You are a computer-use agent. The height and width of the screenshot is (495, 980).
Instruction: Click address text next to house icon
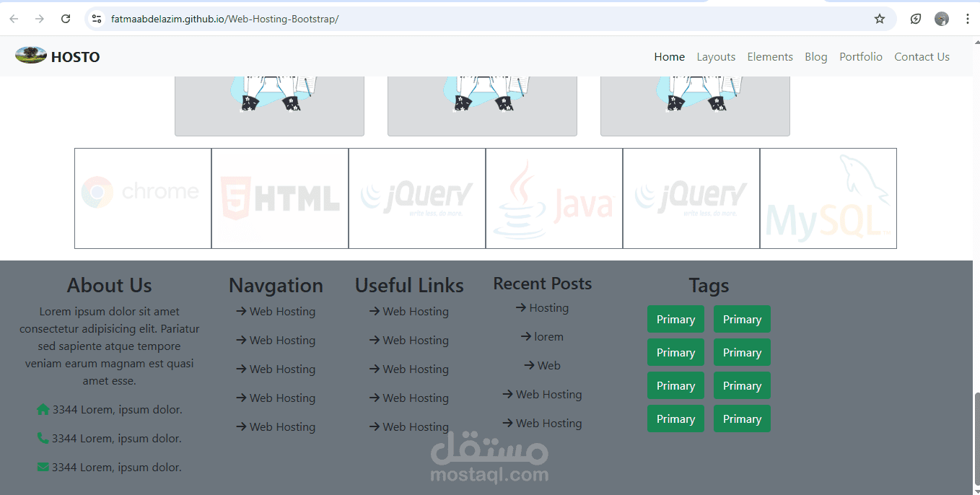[x=117, y=409]
